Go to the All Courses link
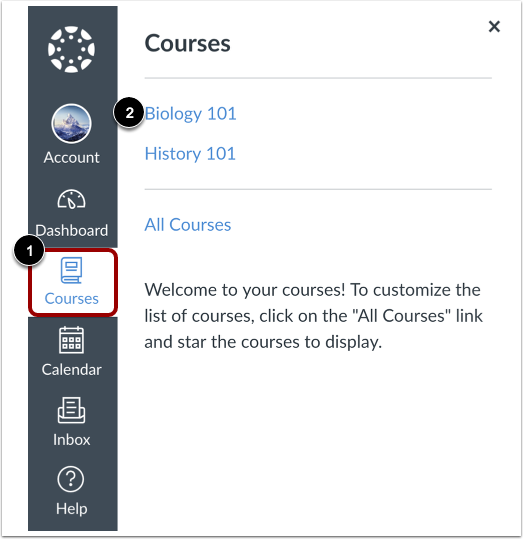This screenshot has height=539, width=523. (188, 225)
